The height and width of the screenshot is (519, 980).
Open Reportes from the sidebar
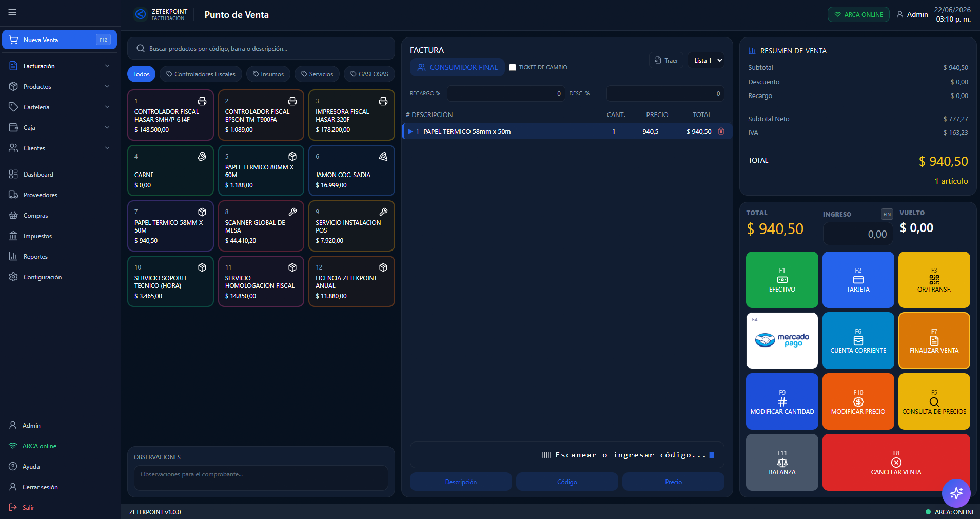point(61,257)
